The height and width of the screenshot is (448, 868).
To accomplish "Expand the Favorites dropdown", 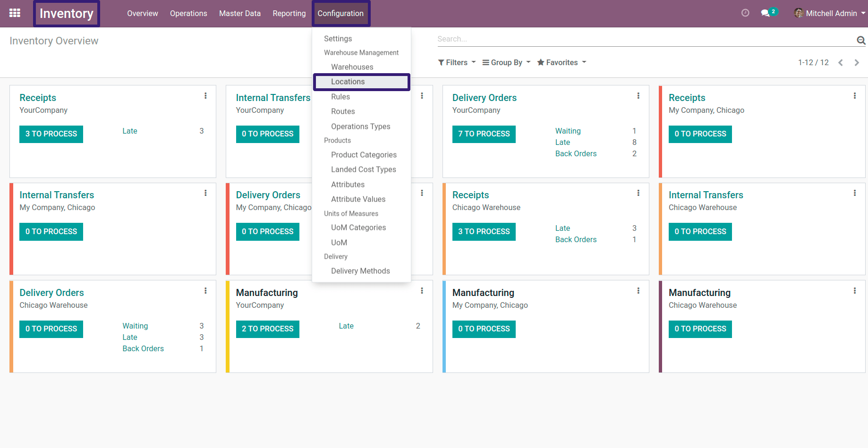I will (562, 62).
